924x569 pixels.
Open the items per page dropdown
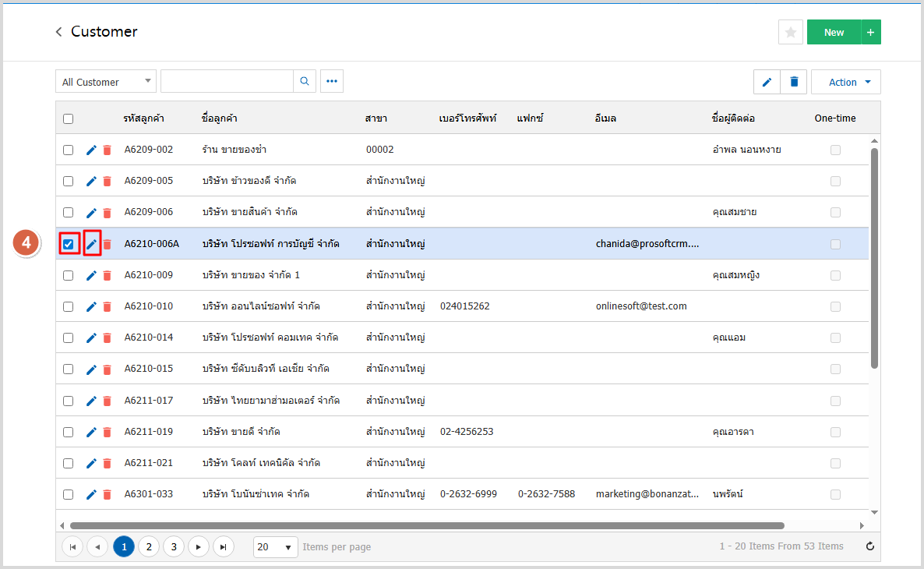(276, 547)
